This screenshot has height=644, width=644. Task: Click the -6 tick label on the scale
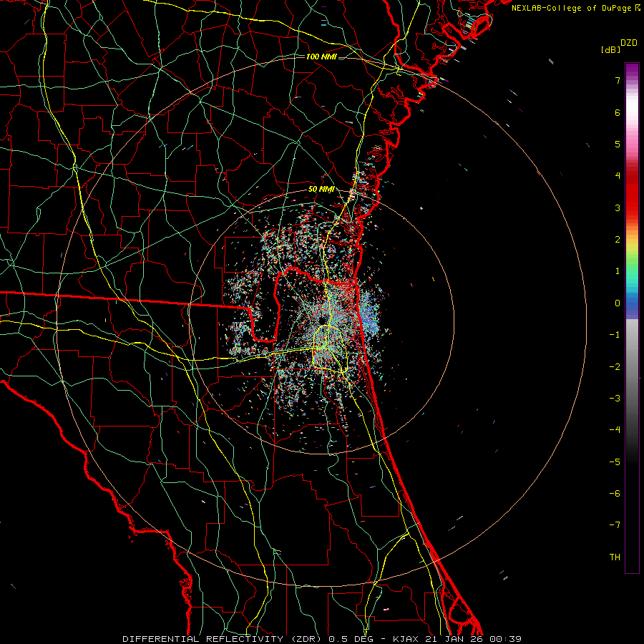tap(615, 494)
